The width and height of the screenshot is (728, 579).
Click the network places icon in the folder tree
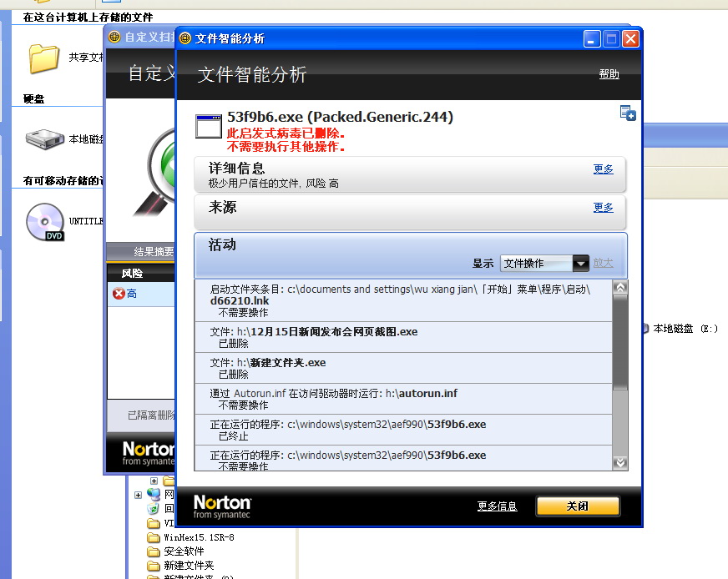pyautogui.click(x=154, y=494)
